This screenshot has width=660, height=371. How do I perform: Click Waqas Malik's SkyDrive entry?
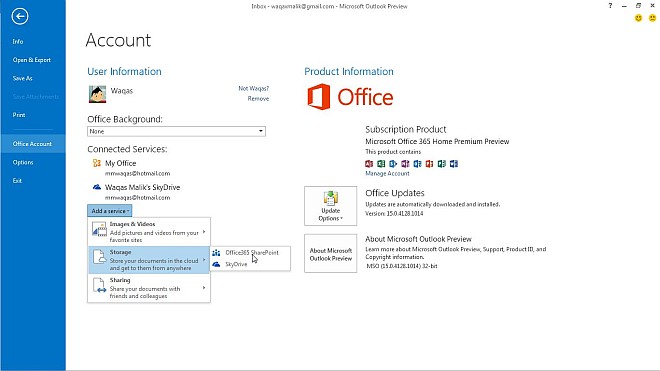pyautogui.click(x=136, y=192)
